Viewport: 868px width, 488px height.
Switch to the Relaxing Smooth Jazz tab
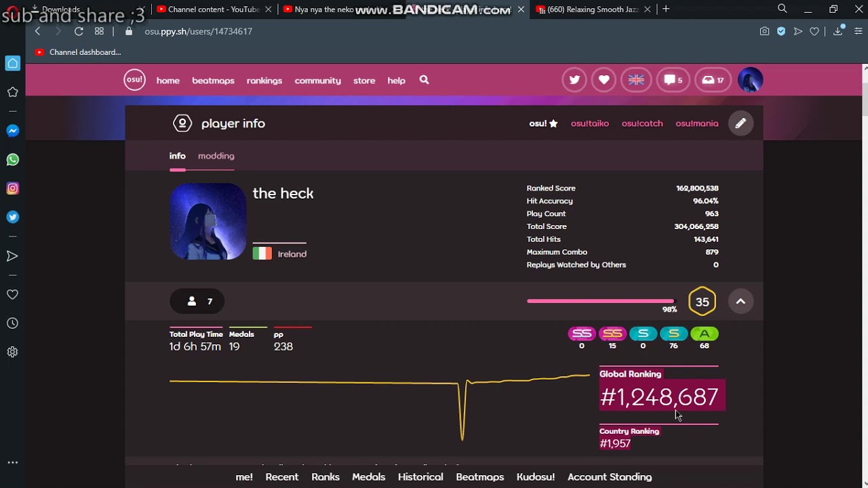593,9
